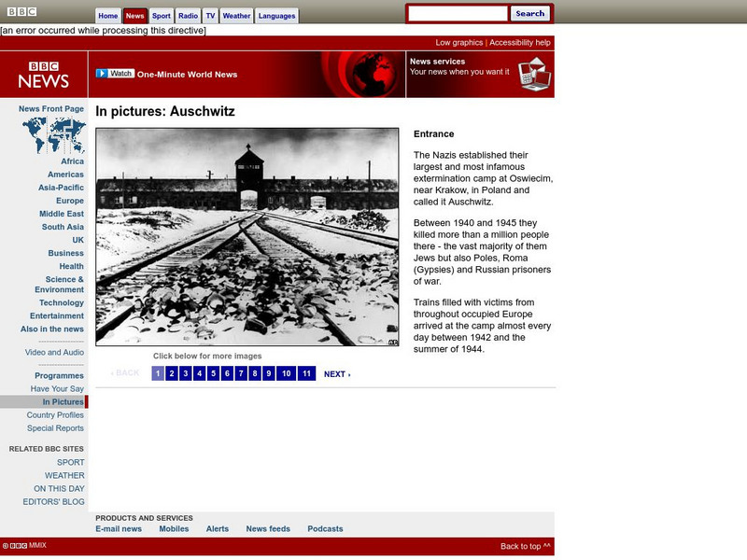Go to the Weather tab
The height and width of the screenshot is (560, 747).
coord(236,16)
